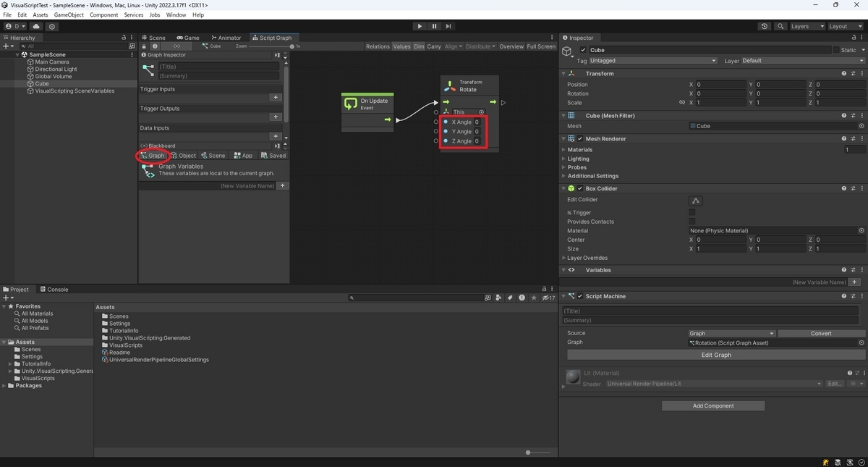The height and width of the screenshot is (467, 868).
Task: Switch to the Console tab
Action: 54,290
